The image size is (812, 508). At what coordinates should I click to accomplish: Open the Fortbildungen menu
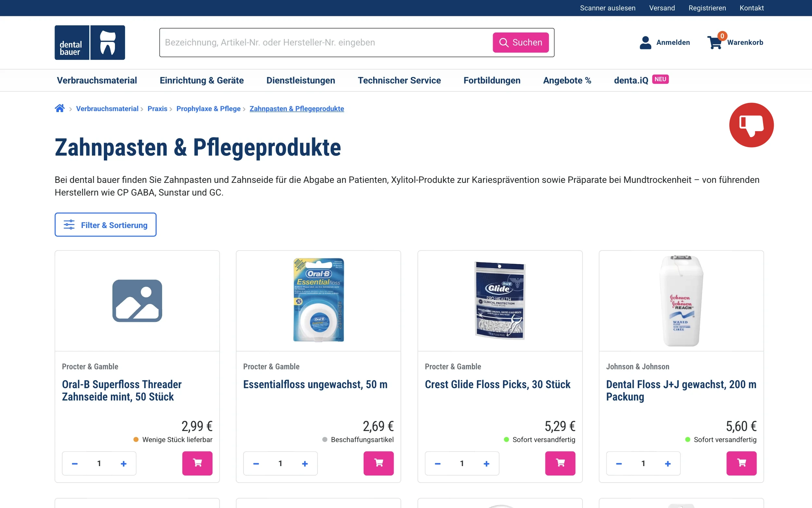click(492, 80)
